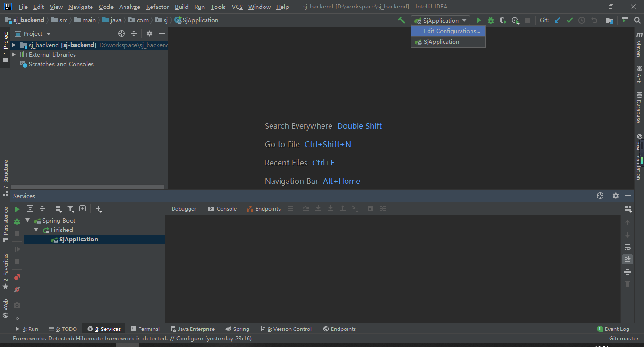The image size is (644, 347).
Task: Toggle Soft-Wrap in the console
Action: pyautogui.click(x=627, y=247)
